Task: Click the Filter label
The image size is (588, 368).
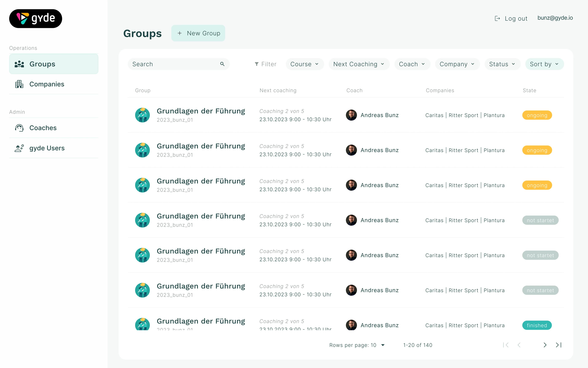Action: (x=269, y=64)
